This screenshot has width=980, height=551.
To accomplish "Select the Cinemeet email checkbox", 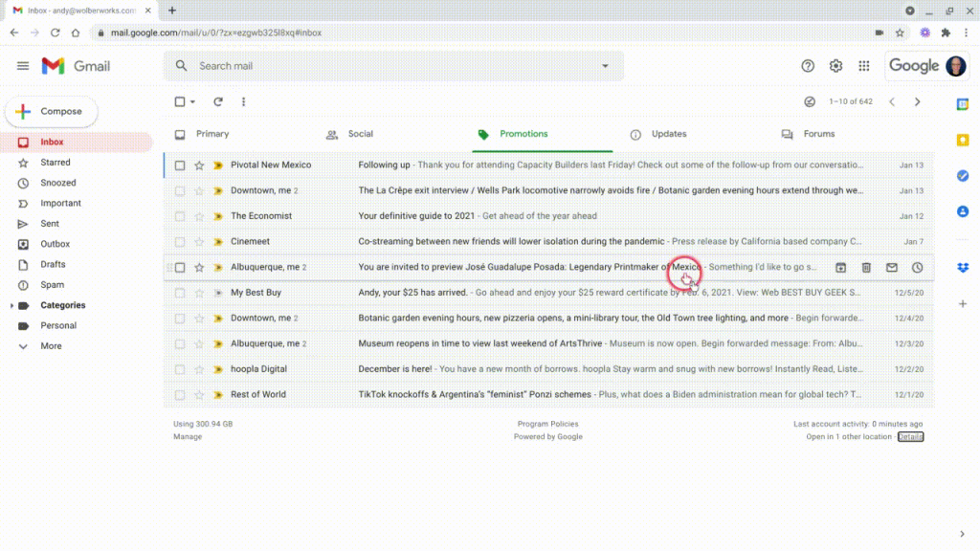I will tap(180, 242).
